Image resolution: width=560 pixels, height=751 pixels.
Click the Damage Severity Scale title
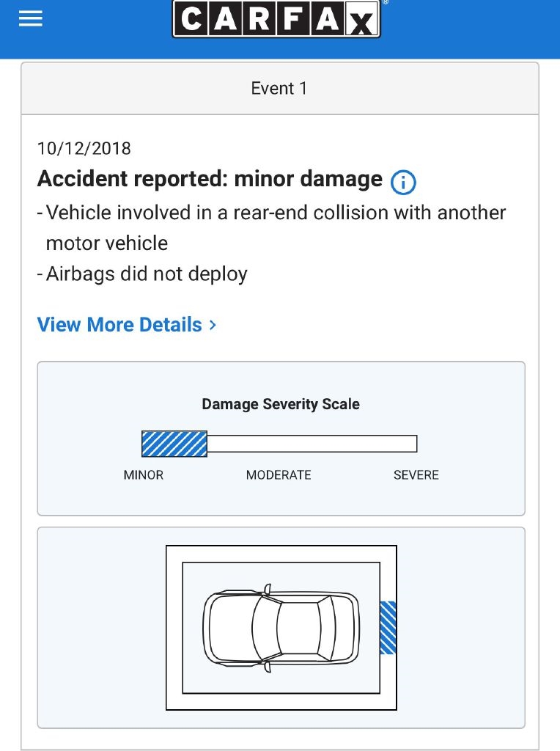tap(281, 404)
